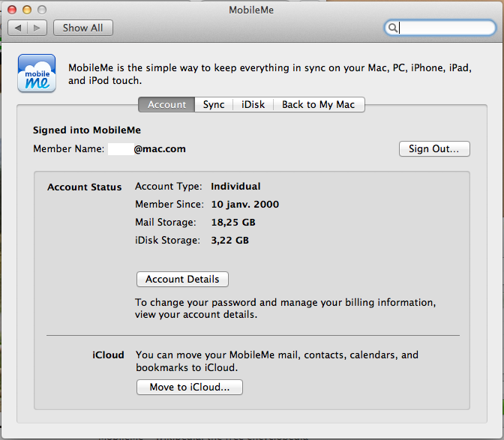Open the iDisk tab
504x440 pixels.
click(x=253, y=105)
